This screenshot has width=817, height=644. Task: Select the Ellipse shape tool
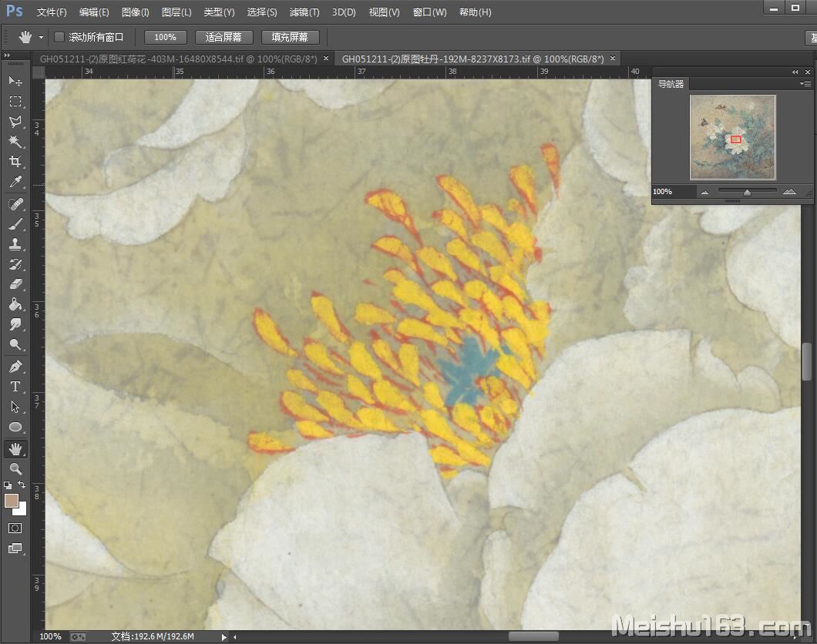pos(15,427)
